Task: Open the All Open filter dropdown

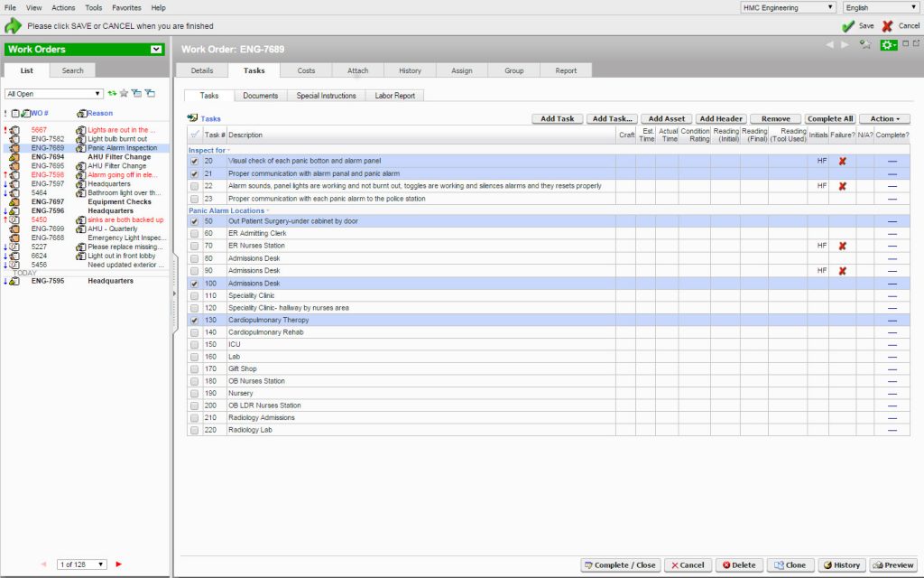Action: (x=53, y=94)
